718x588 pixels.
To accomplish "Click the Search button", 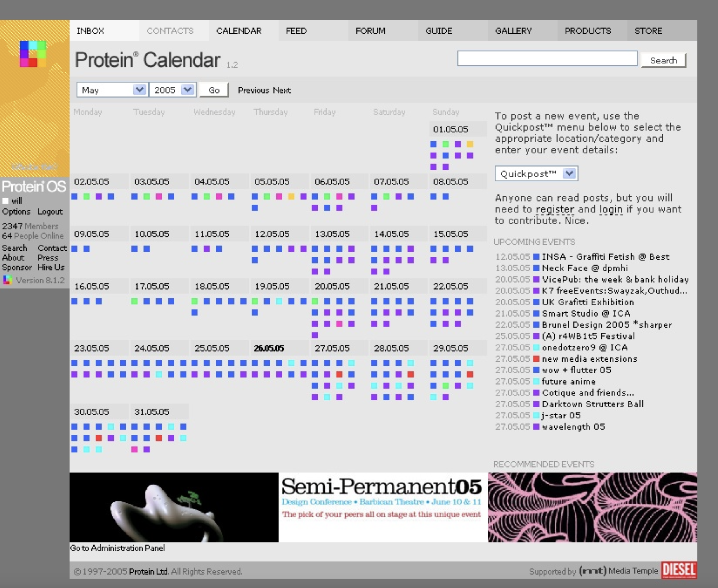I will [x=663, y=60].
